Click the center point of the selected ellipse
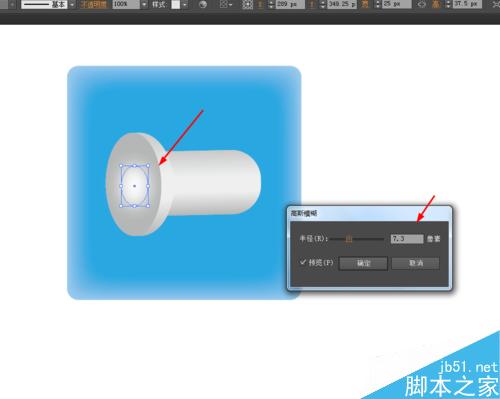 (x=135, y=186)
